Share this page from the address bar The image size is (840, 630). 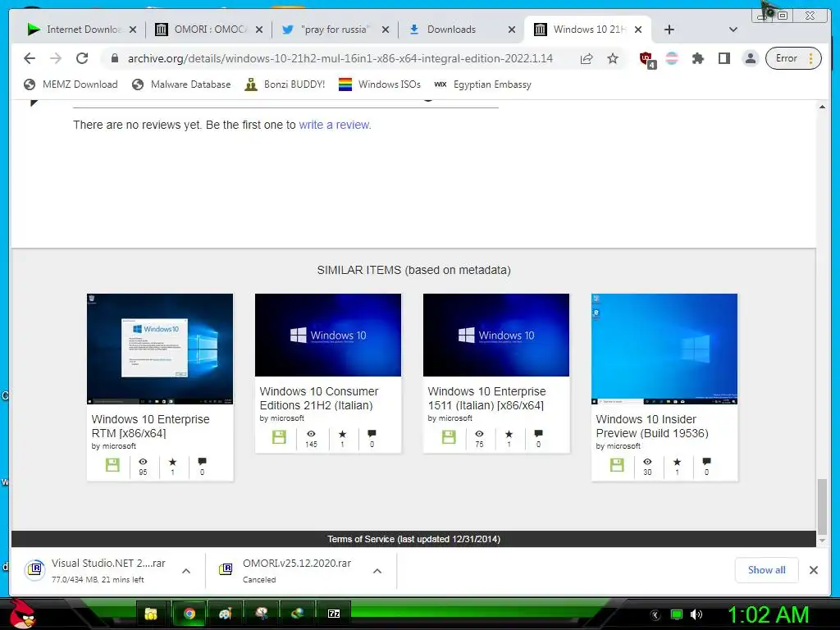pos(587,58)
